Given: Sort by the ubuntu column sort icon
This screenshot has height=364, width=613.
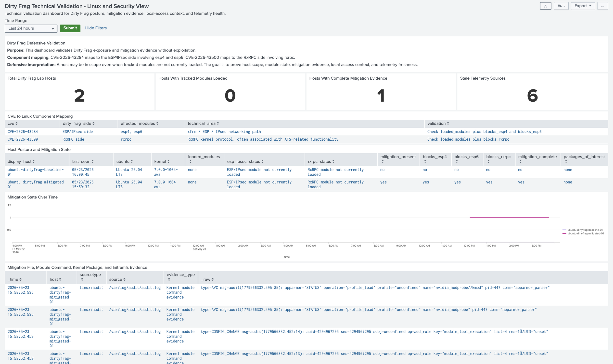Looking at the screenshot, I should coord(132,161).
